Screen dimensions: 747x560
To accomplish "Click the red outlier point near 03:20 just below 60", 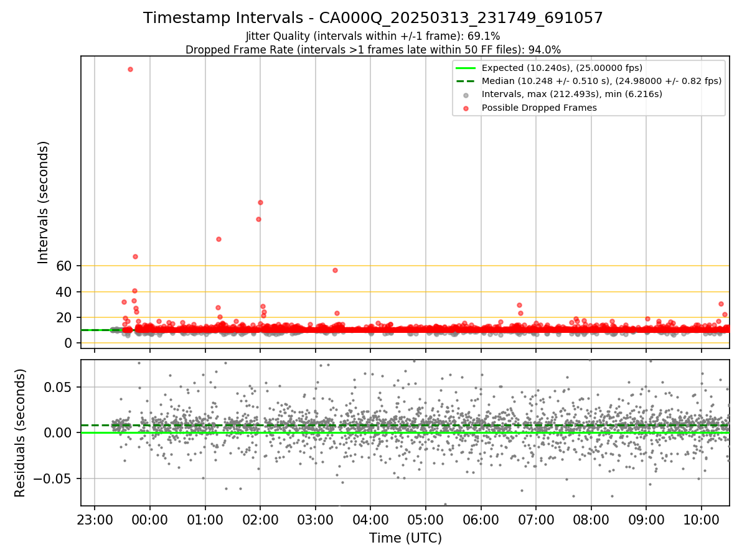I will [335, 270].
